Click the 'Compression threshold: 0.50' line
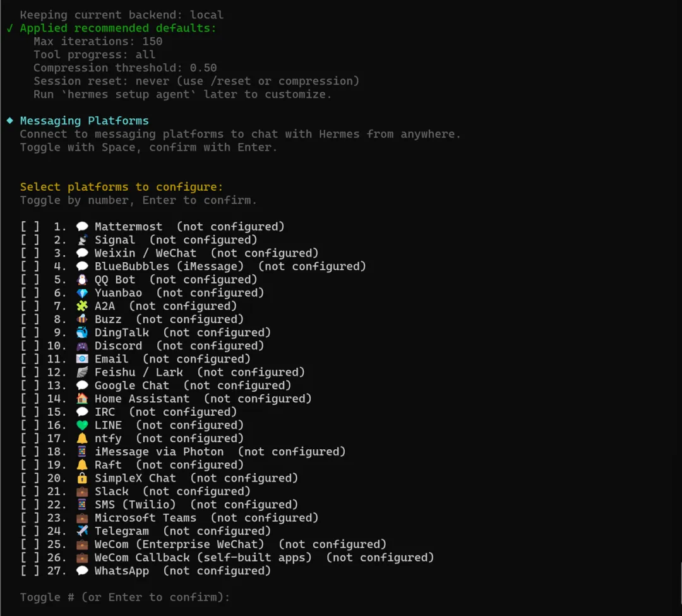 click(x=125, y=68)
